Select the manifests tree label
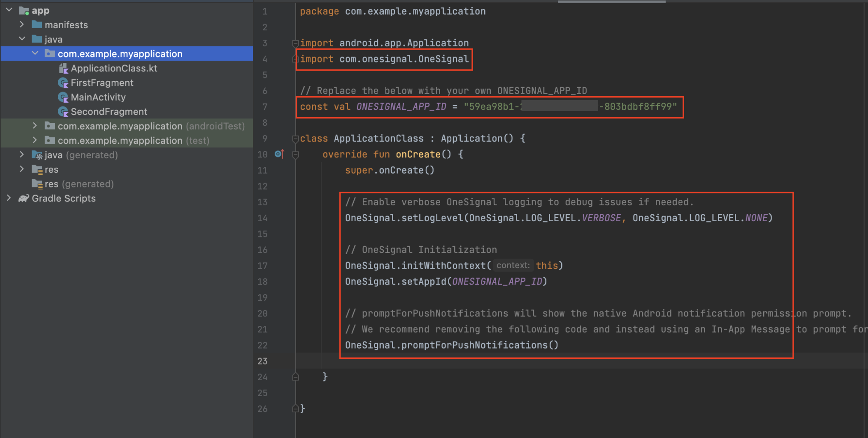This screenshot has height=438, width=868. (66, 25)
